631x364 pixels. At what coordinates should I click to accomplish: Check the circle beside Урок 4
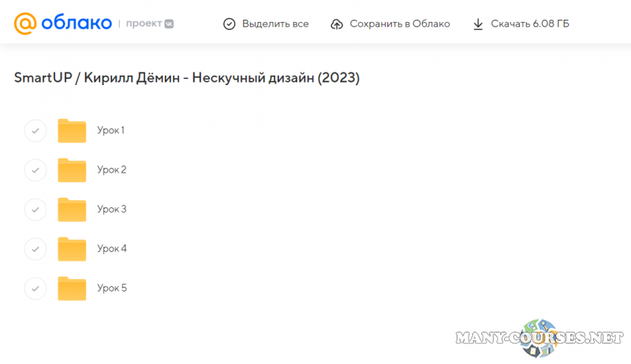(35, 249)
